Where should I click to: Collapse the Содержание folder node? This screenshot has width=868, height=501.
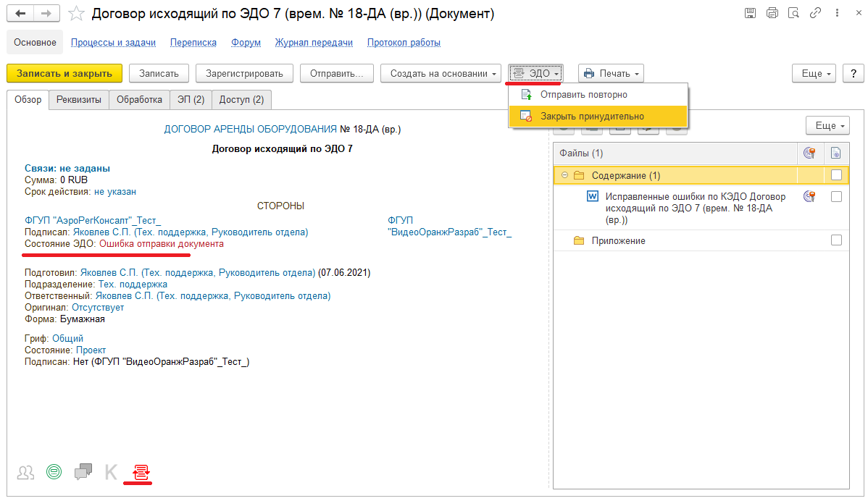click(564, 175)
